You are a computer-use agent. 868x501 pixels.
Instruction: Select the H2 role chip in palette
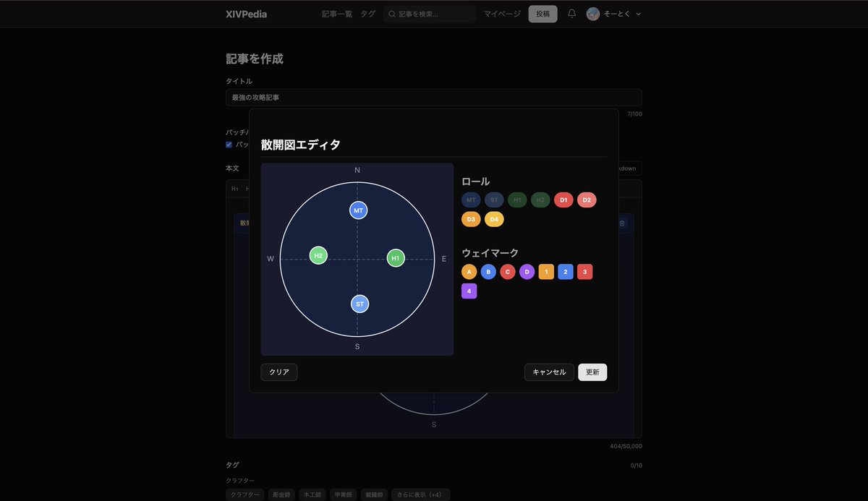(540, 200)
